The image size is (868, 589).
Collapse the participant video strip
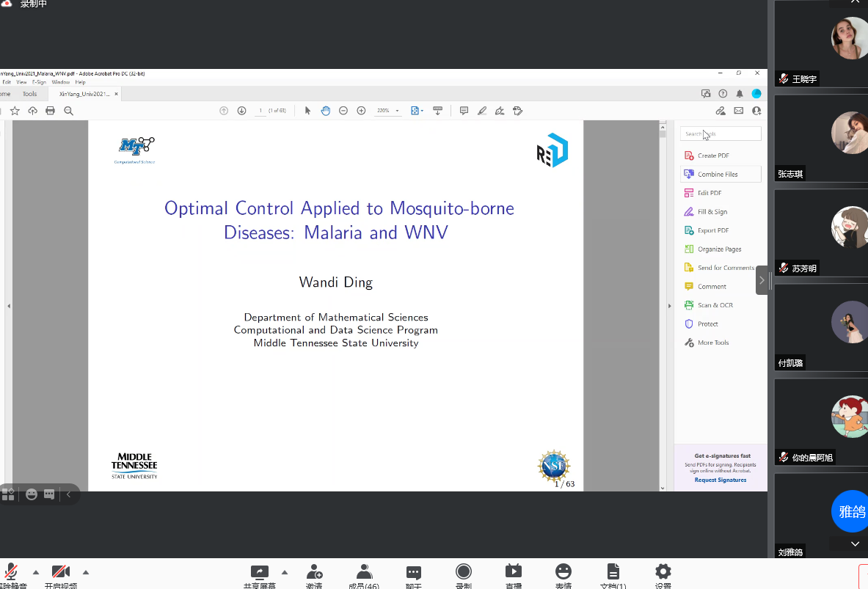tap(762, 280)
